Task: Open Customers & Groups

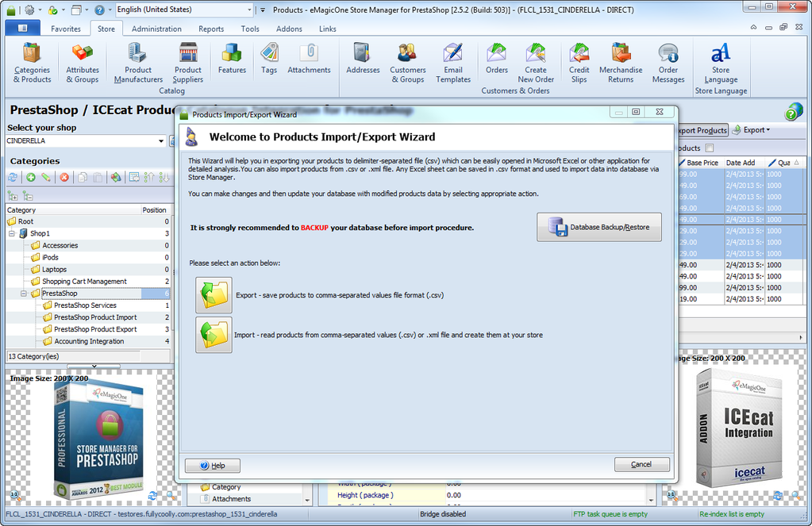Action: tap(407, 63)
